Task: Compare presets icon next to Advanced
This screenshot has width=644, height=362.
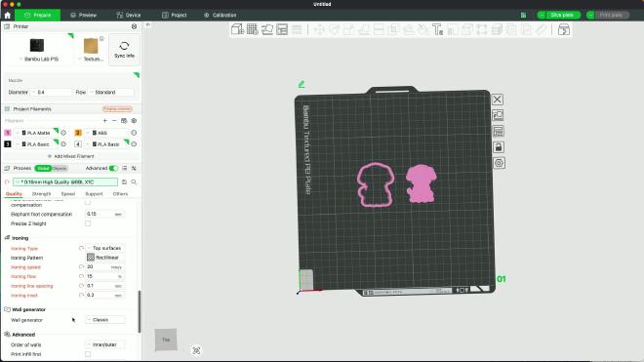Action: (x=134, y=168)
